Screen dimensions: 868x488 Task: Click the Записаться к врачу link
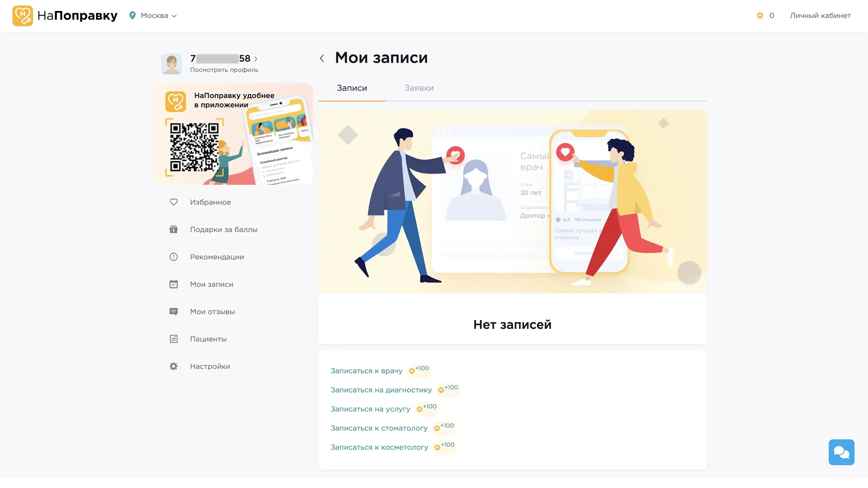click(x=366, y=371)
